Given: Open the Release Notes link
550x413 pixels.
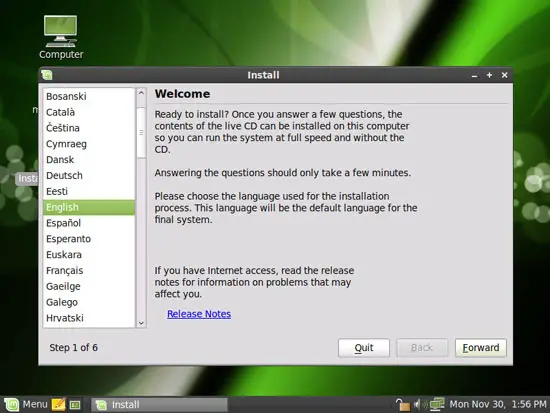Looking at the screenshot, I should 199,314.
